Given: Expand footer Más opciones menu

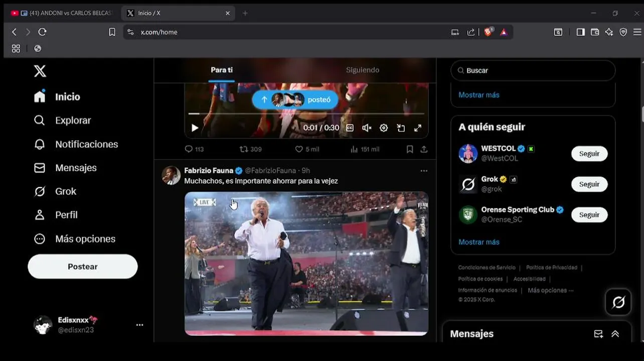Looking at the screenshot, I should coord(550,290).
